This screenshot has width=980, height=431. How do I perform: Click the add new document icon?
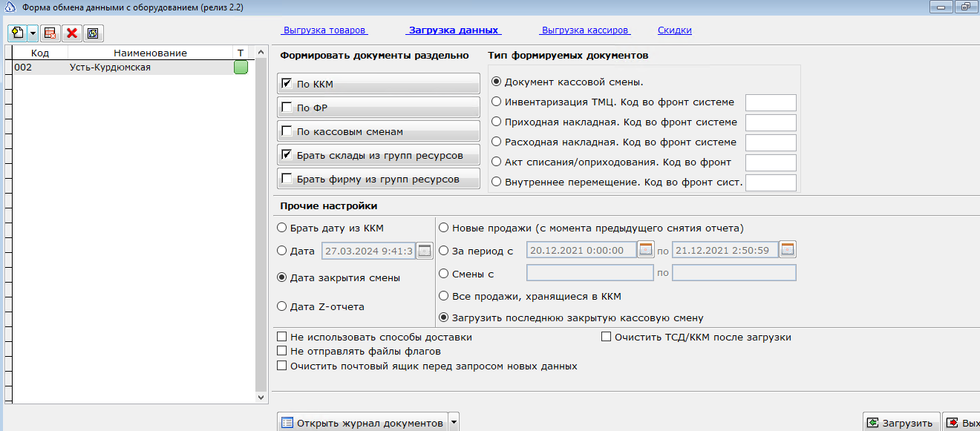click(x=17, y=33)
